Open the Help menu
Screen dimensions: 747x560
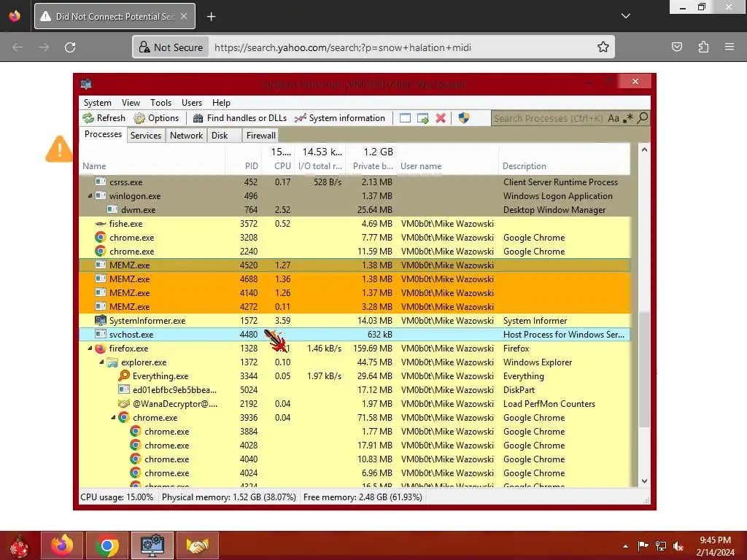(221, 103)
